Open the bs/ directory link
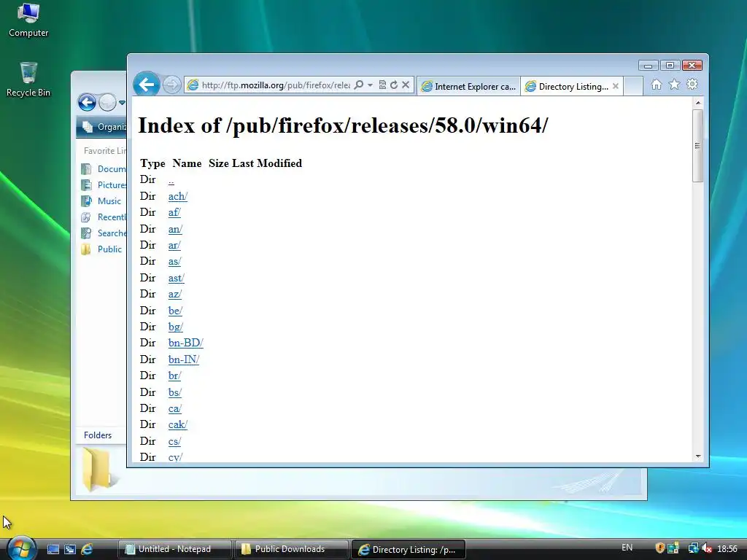The image size is (747, 560). click(x=175, y=392)
